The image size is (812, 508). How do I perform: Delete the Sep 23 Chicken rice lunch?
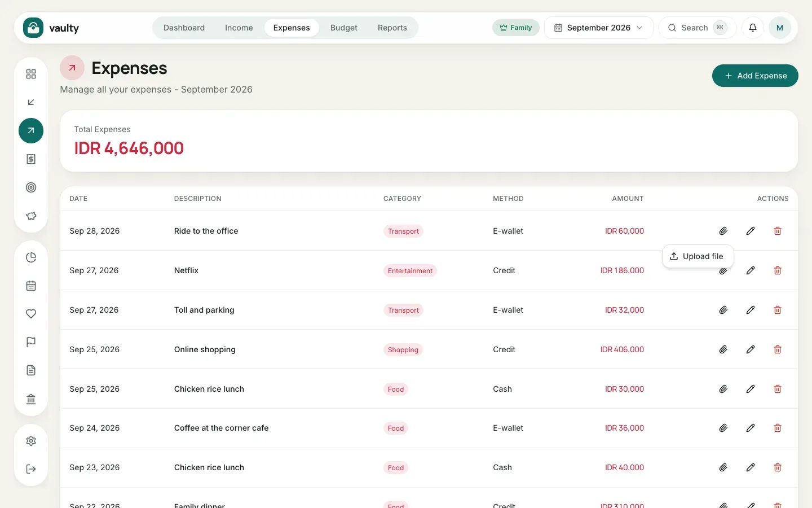pyautogui.click(x=778, y=467)
